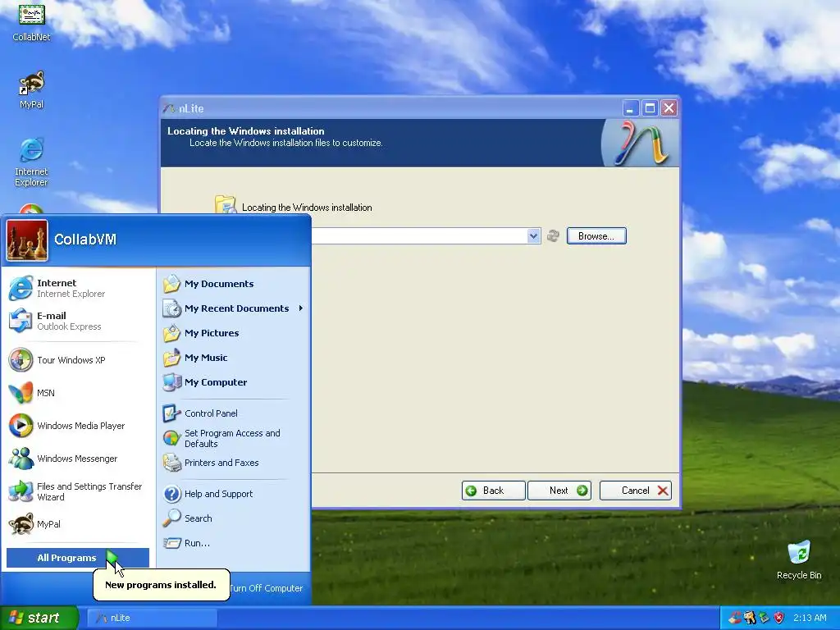Viewport: 840px width, 630px height.
Task: Start Windows Media Player
Action: (x=78, y=426)
